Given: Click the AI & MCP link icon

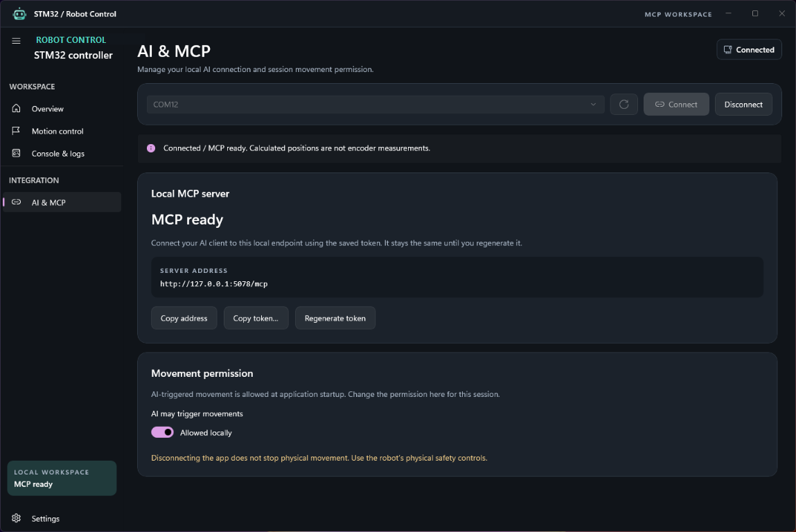Looking at the screenshot, I should pyautogui.click(x=16, y=202).
